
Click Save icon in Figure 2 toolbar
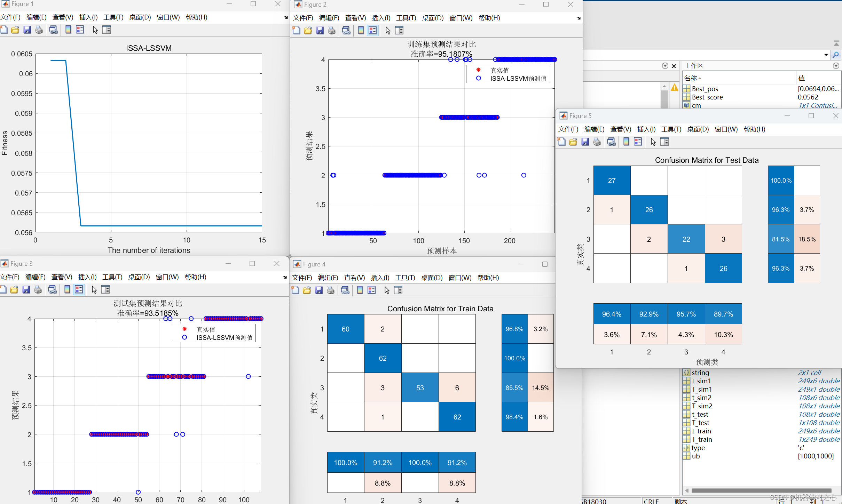[x=320, y=31]
